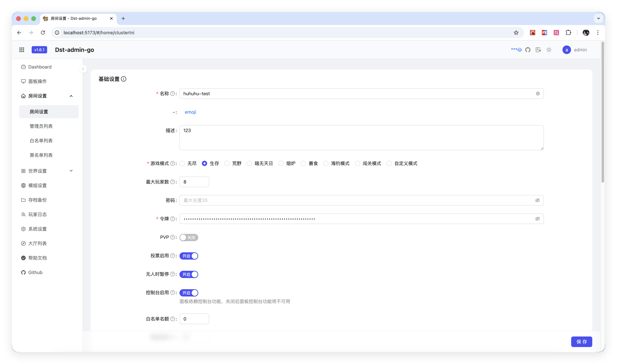Click the 令牌 token field
This screenshot has height=364, width=617.
coord(361,219)
